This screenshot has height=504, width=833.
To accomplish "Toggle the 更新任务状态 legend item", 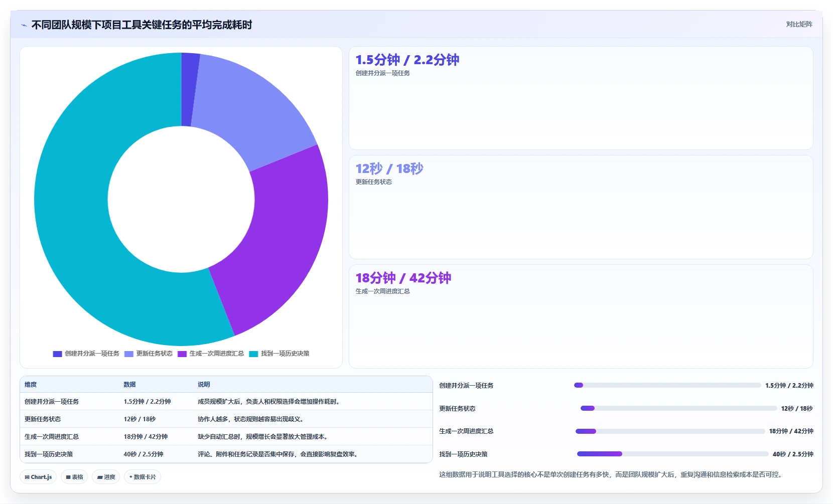I will click(149, 354).
